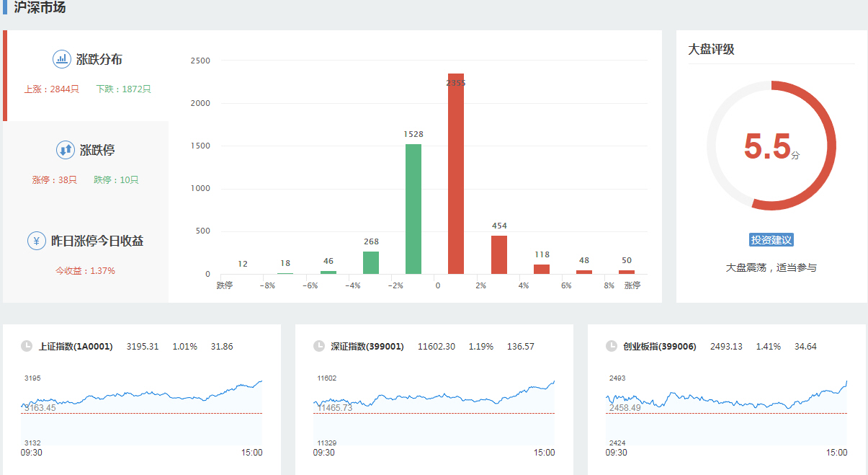Click the bar chart icon beside 涨跌分布
The height and width of the screenshot is (475, 868).
click(61, 59)
